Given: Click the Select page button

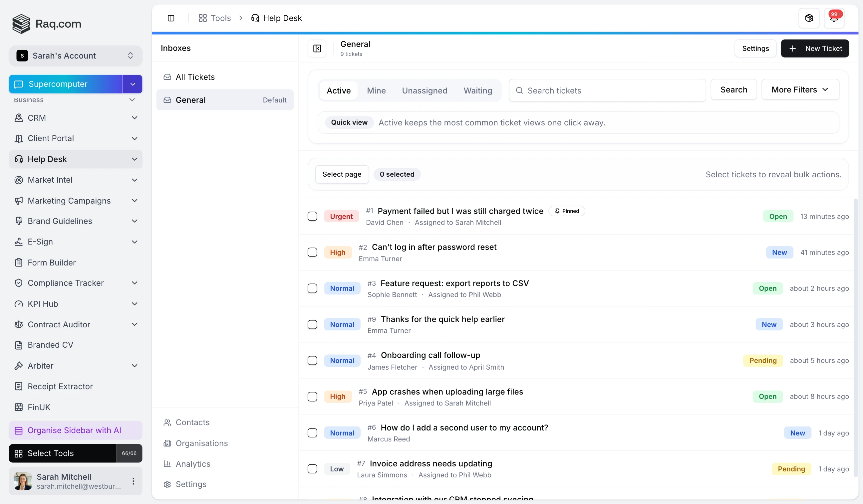Looking at the screenshot, I should (342, 175).
